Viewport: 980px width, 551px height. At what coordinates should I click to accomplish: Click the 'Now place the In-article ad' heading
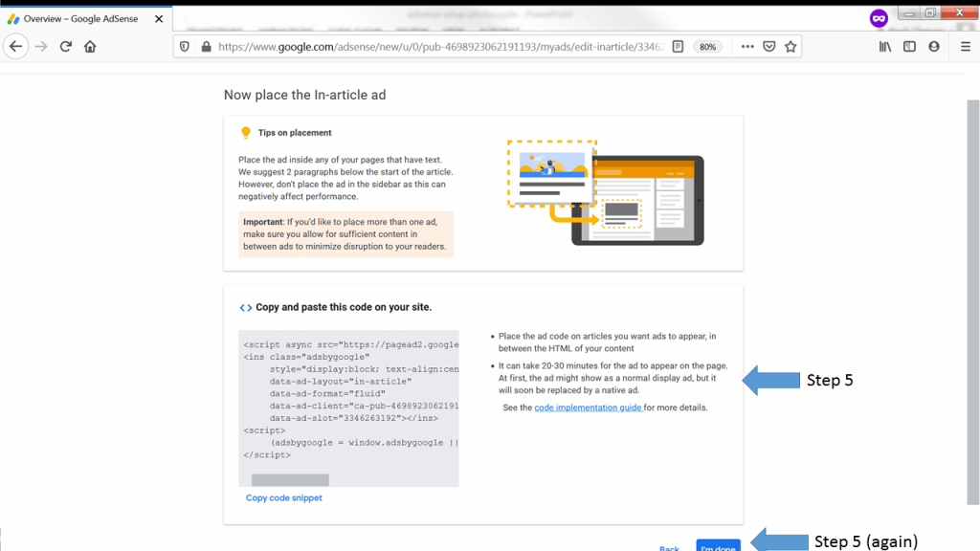tap(305, 95)
